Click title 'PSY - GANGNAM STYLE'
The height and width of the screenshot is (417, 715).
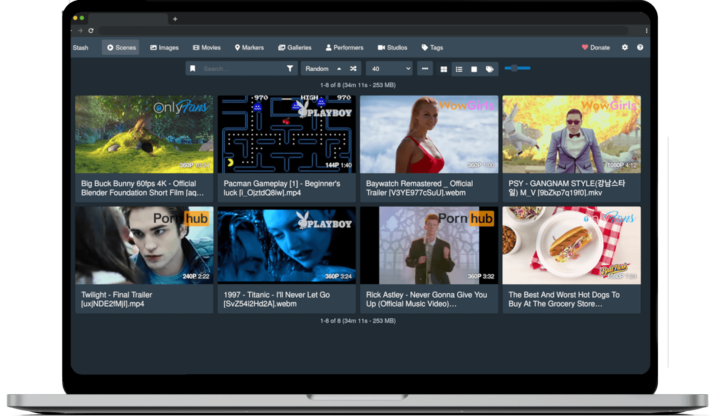tap(566, 188)
